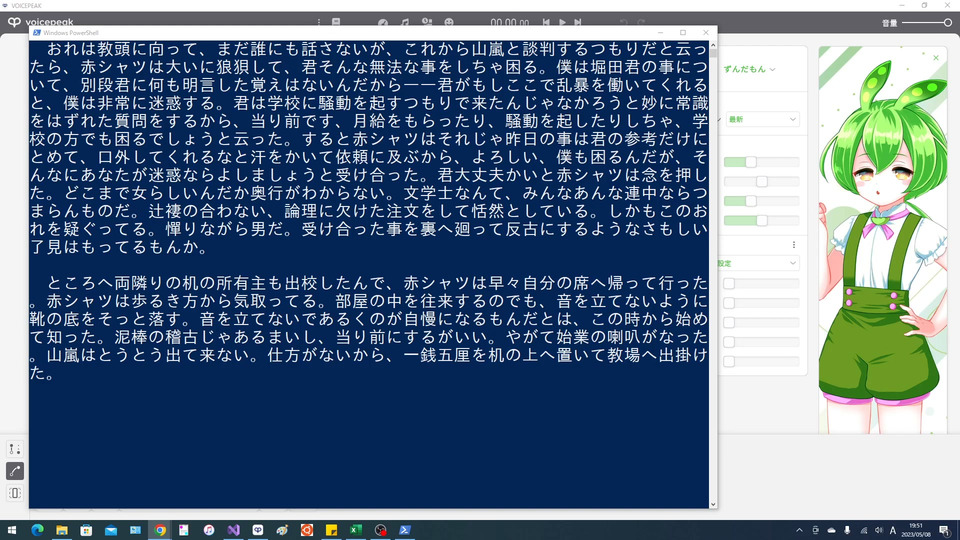
Task: Open the narrator settings icon in VOICEPEAK
Action: pyautogui.click(x=427, y=22)
